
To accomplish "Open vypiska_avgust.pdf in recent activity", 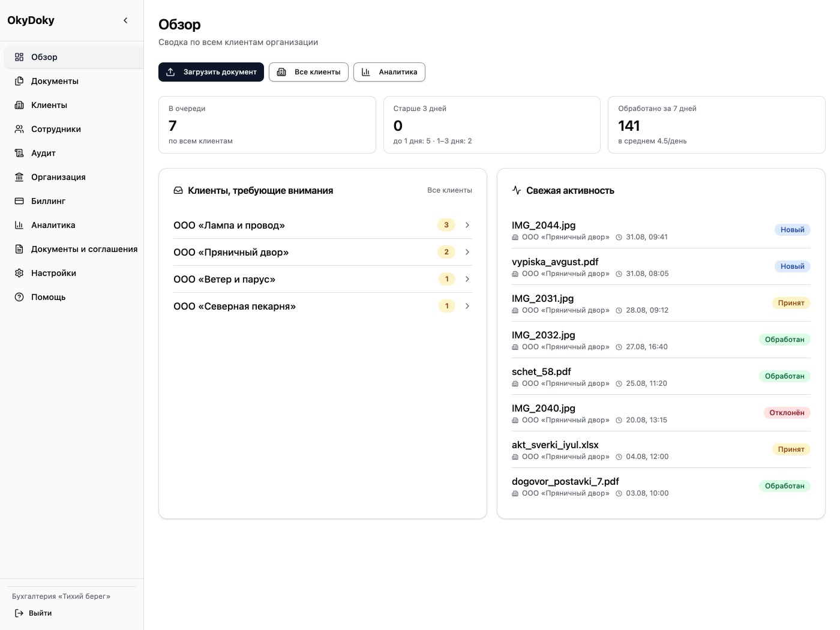I will pos(661,266).
